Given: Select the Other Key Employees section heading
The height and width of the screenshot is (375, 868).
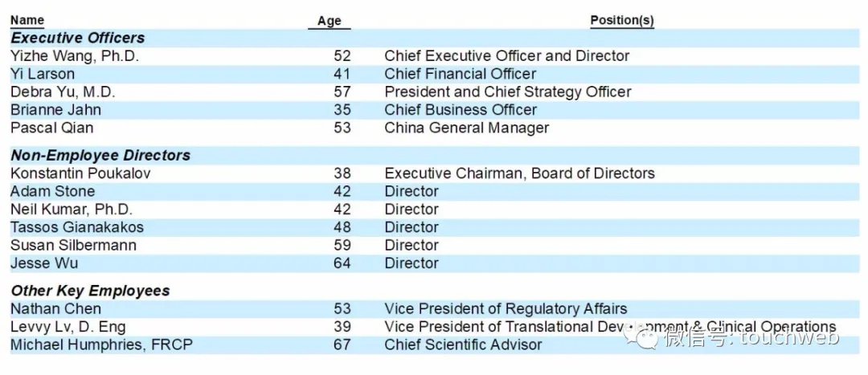Looking at the screenshot, I should pos(89,291).
